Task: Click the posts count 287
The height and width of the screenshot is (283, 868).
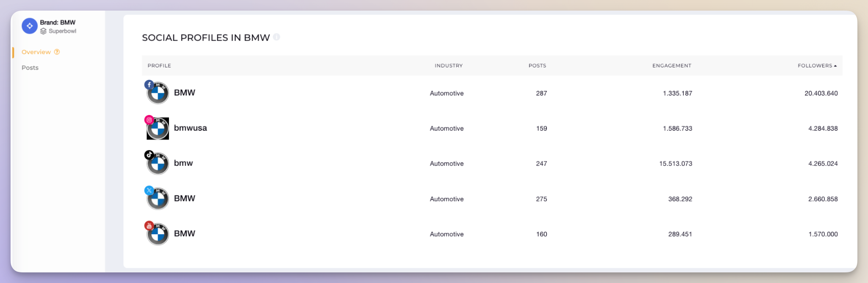Action: coord(541,93)
